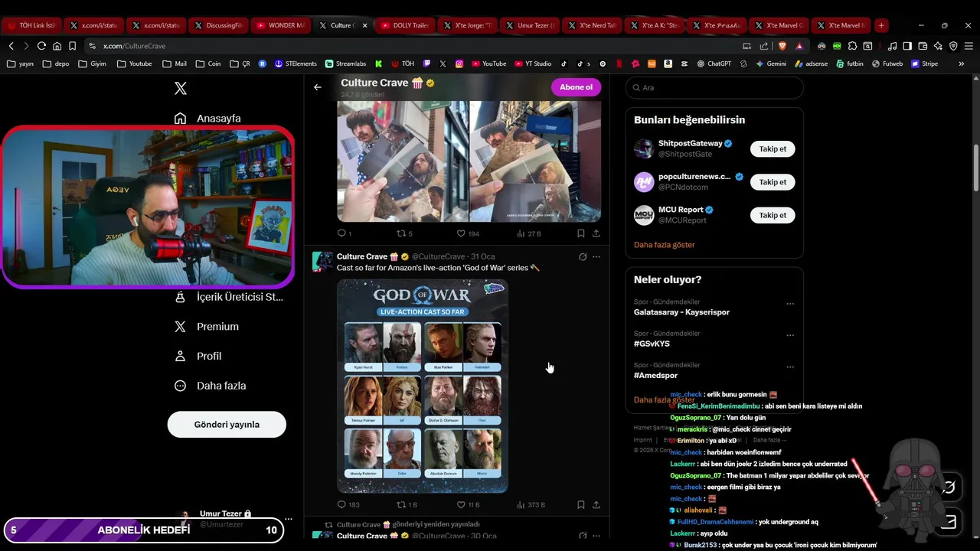Follow ShitpostGateway with Takip et
This screenshot has width=980, height=551.
(x=773, y=149)
